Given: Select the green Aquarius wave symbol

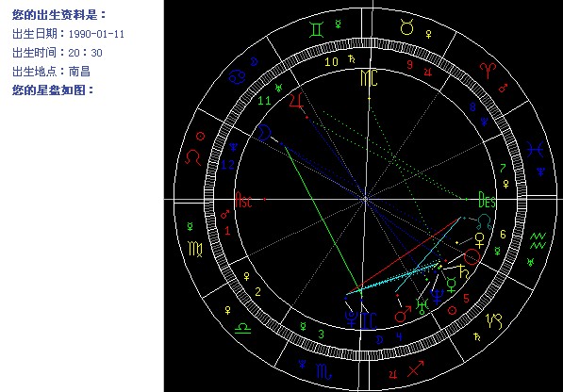Looking at the screenshot, I should [x=538, y=240].
